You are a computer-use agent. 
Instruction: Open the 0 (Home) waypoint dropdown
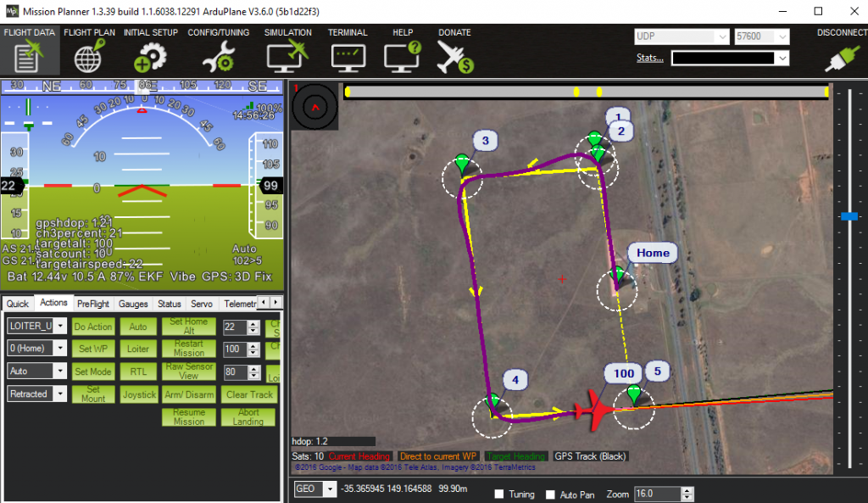(x=60, y=349)
